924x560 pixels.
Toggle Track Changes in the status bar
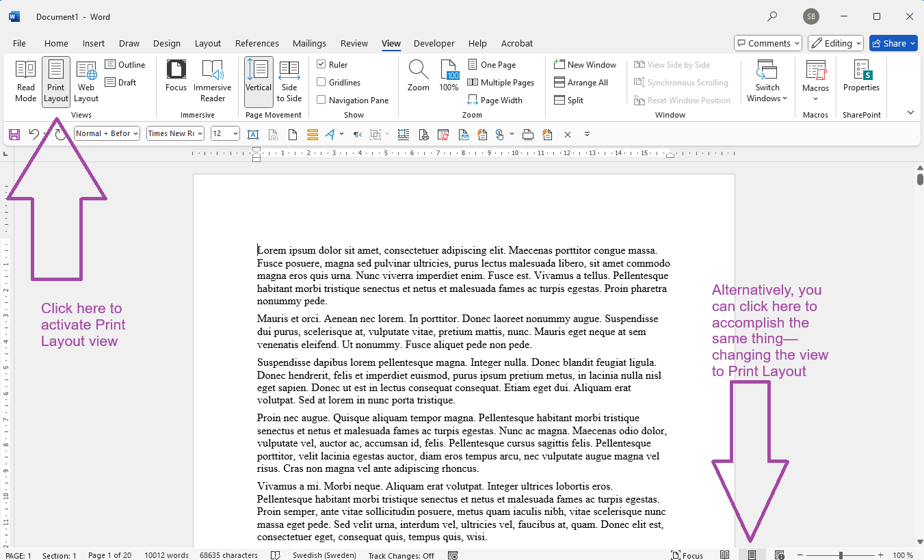[x=401, y=555]
